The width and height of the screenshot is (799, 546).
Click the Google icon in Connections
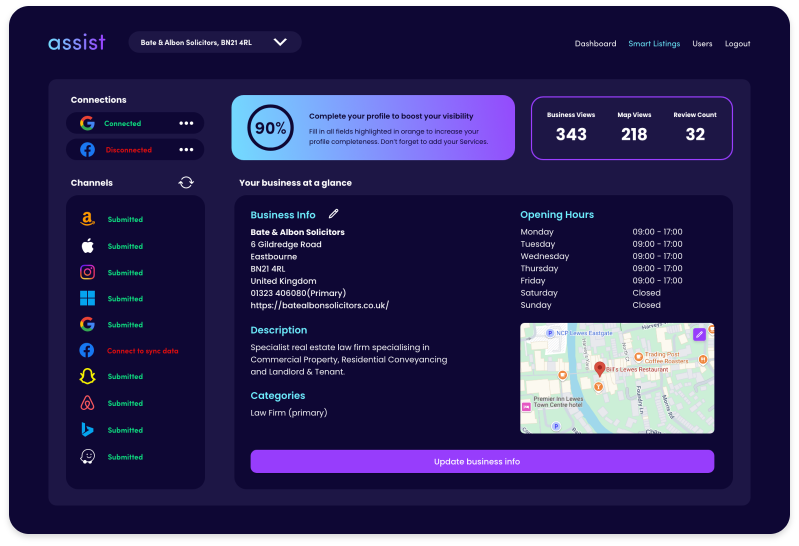(87, 123)
